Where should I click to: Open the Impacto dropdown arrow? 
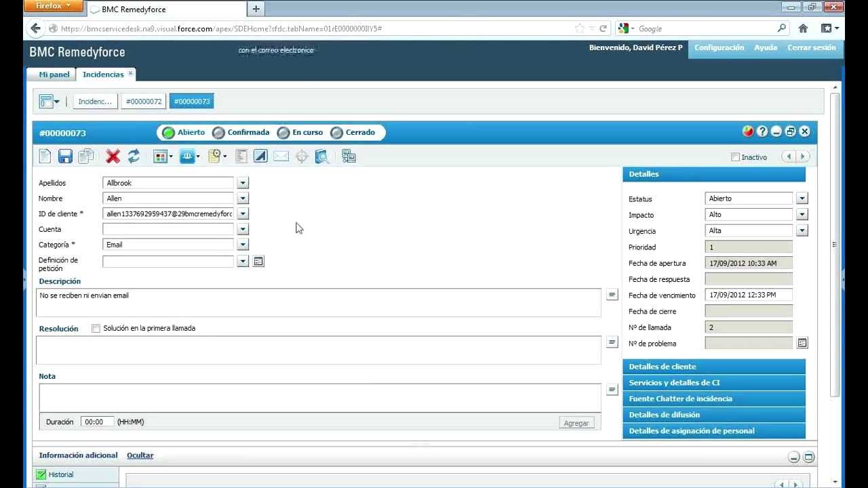(x=802, y=214)
